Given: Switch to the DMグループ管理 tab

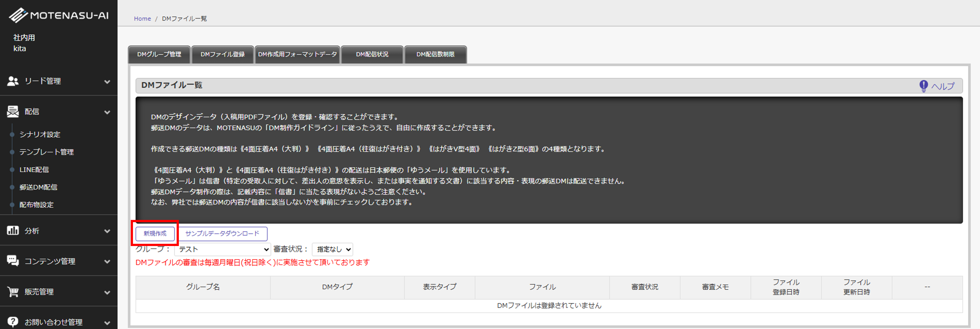Looking at the screenshot, I should [159, 54].
